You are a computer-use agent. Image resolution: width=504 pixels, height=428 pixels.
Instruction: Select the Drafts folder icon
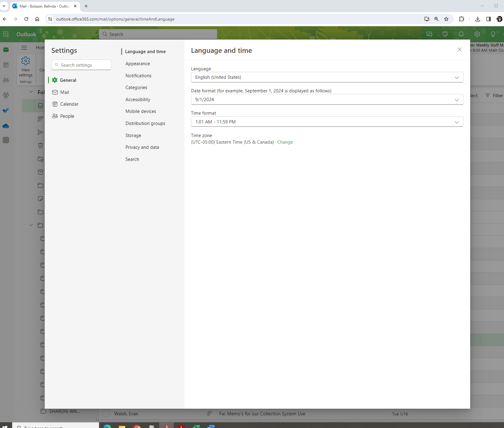pos(40,119)
